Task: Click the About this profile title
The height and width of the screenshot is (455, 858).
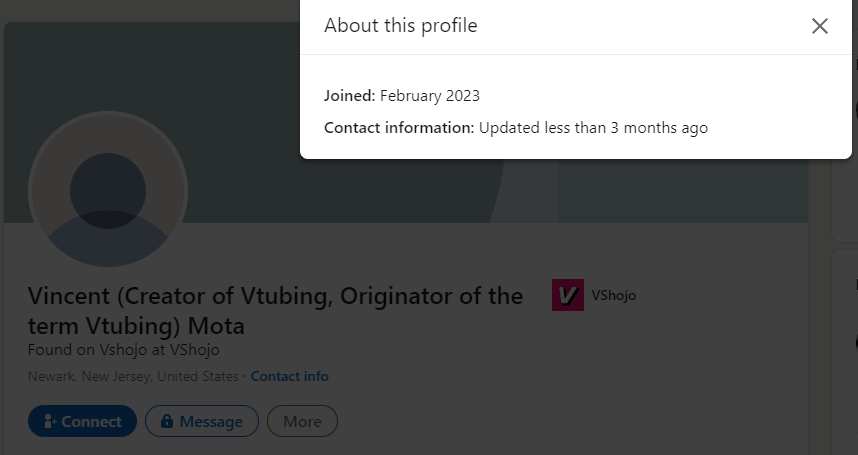Action: coord(401,26)
